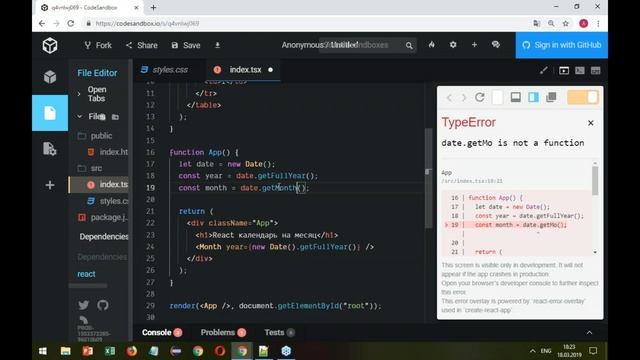Open a new Chrome tab
The image size is (640, 360).
click(x=153, y=7)
